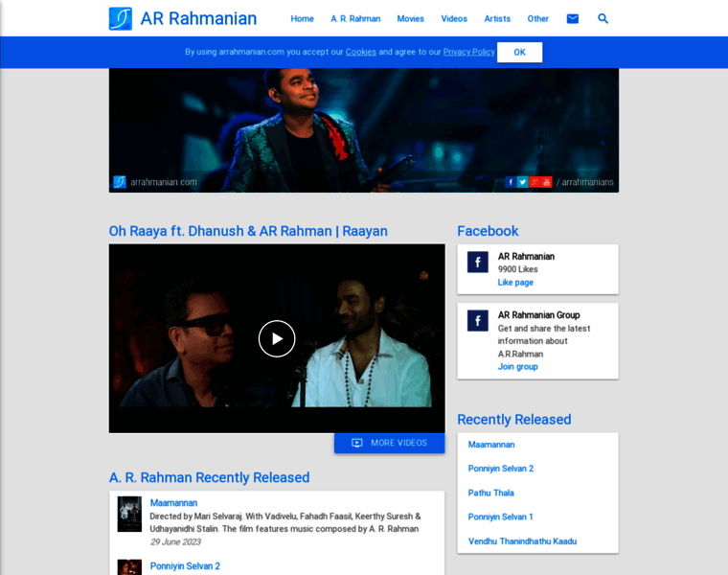The height and width of the screenshot is (575, 728).
Task: Open the Cookies link in the notice
Action: pyautogui.click(x=361, y=52)
